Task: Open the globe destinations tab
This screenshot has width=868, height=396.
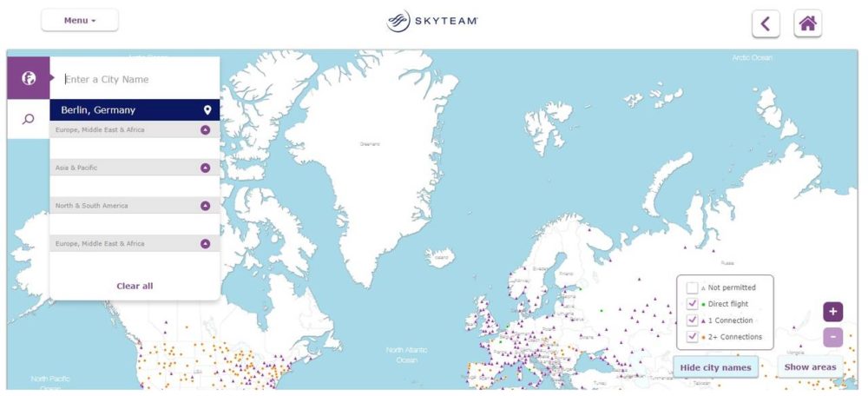Action: pyautogui.click(x=29, y=78)
